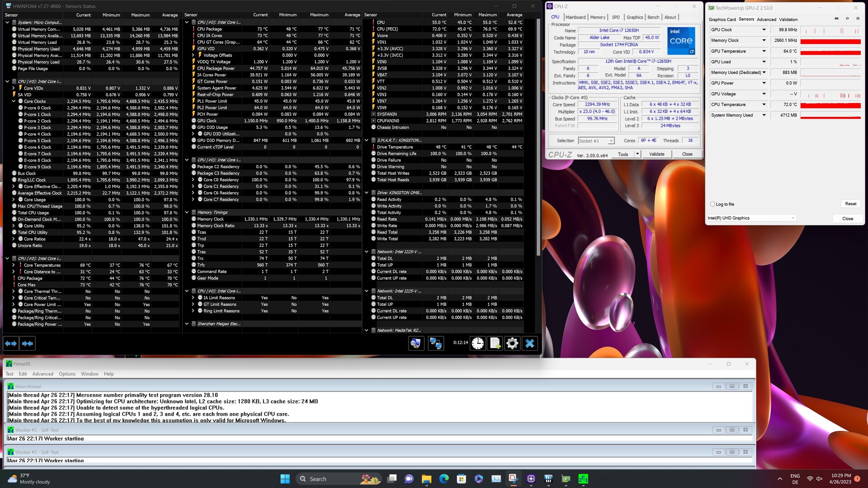Click HWiNFO logging sheet icon
868x488 pixels.
pyautogui.click(x=495, y=344)
